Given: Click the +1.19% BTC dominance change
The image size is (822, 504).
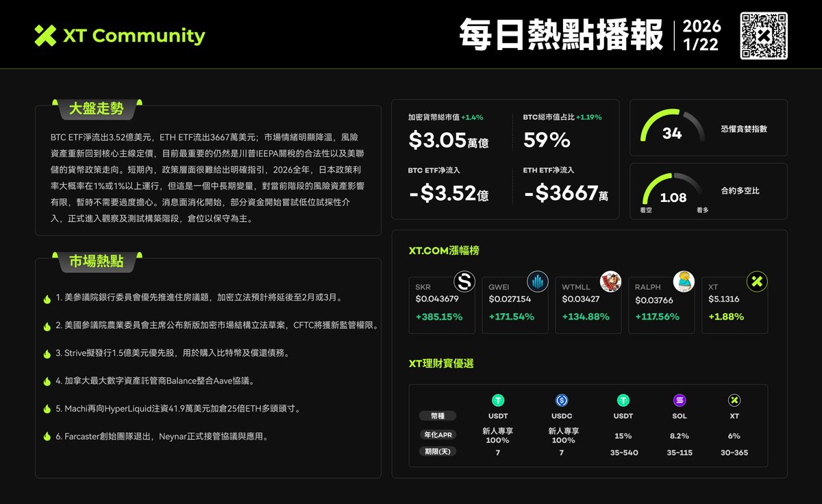Looking at the screenshot, I should tap(588, 117).
